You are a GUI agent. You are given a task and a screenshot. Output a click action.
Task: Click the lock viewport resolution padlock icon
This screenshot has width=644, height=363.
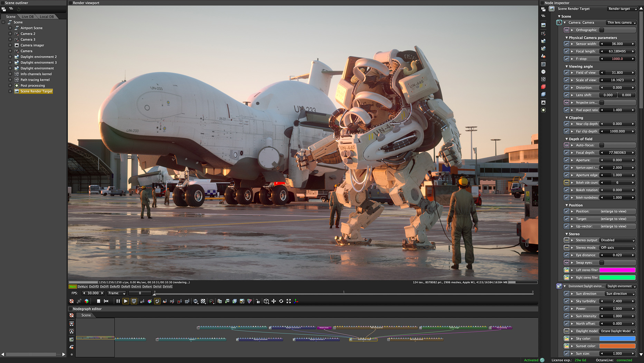(x=258, y=301)
